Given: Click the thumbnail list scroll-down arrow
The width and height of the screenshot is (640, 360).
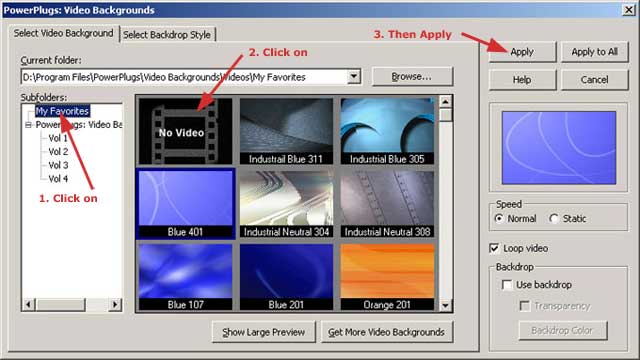Looking at the screenshot, I should pyautogui.click(x=445, y=305).
